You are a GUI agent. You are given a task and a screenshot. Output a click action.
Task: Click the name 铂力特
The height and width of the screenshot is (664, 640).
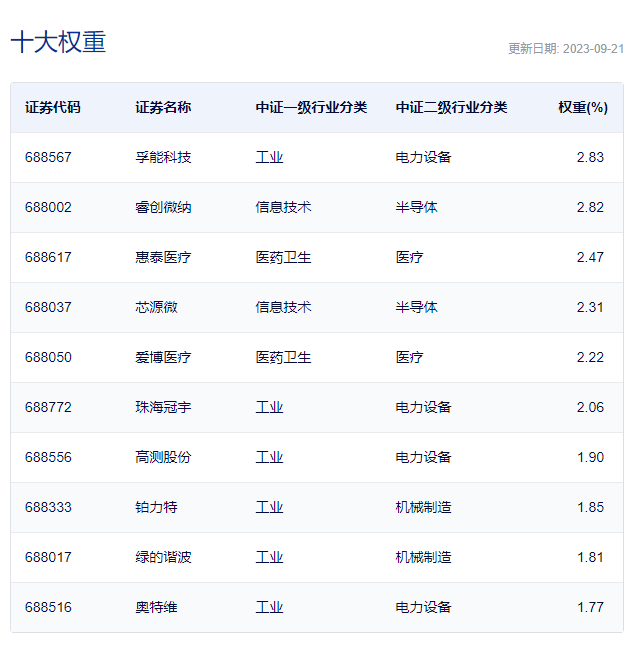click(x=156, y=507)
